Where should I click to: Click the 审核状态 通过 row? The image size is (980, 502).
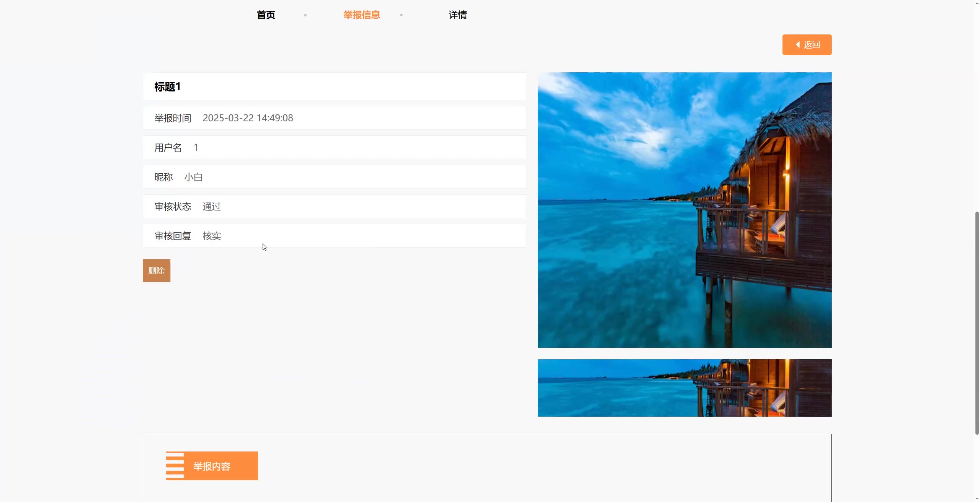212,207
